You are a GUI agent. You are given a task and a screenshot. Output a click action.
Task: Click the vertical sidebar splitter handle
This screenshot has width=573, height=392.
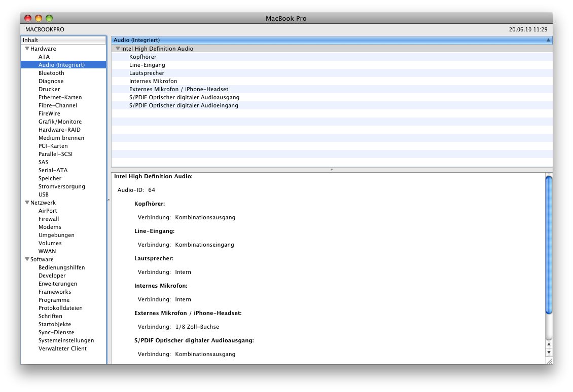pyautogui.click(x=109, y=200)
